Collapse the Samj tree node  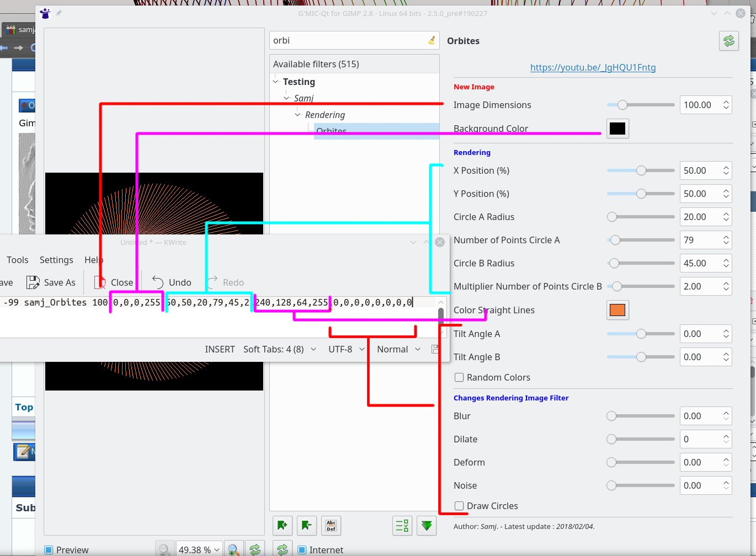point(287,98)
